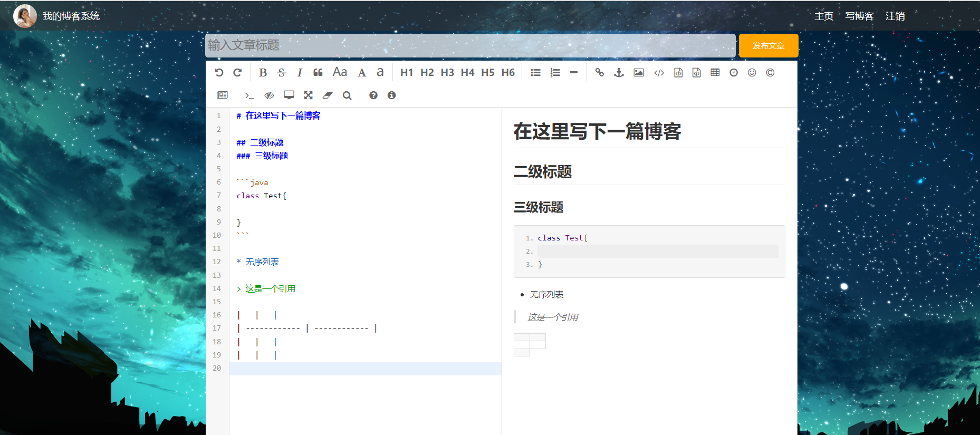Click the redo icon in editor toolbar
980x435 pixels.
click(x=237, y=73)
